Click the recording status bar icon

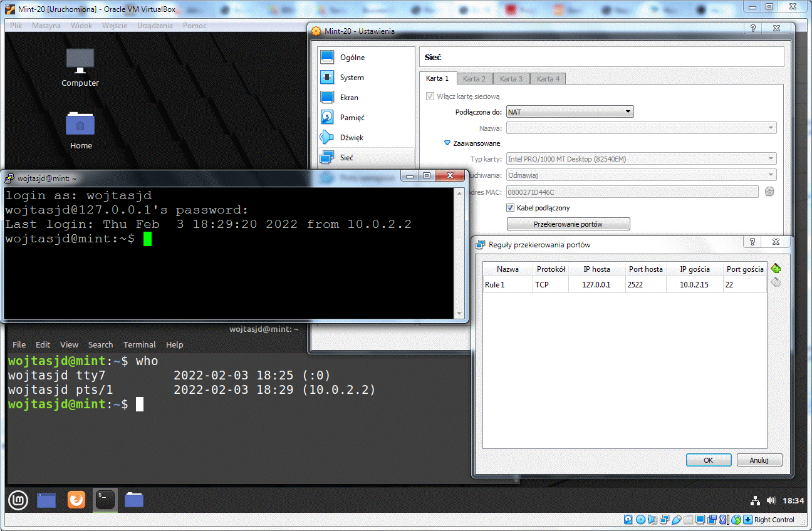coord(712,520)
